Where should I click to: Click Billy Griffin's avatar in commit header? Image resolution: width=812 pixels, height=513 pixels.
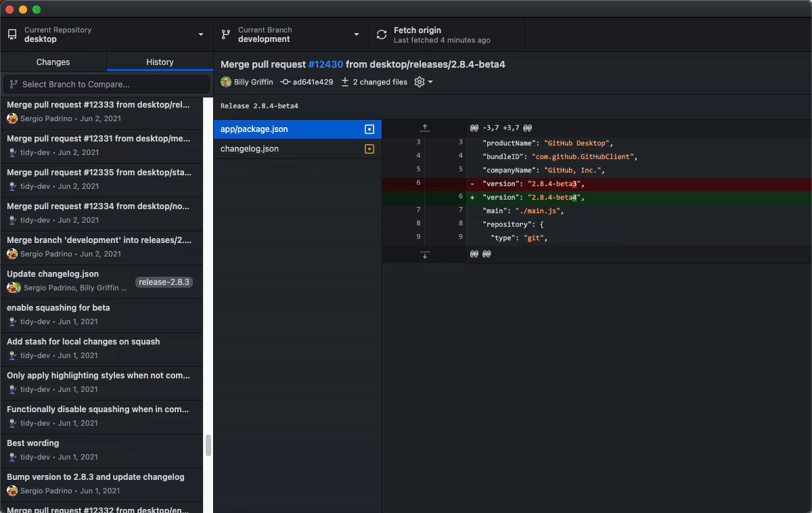226,82
